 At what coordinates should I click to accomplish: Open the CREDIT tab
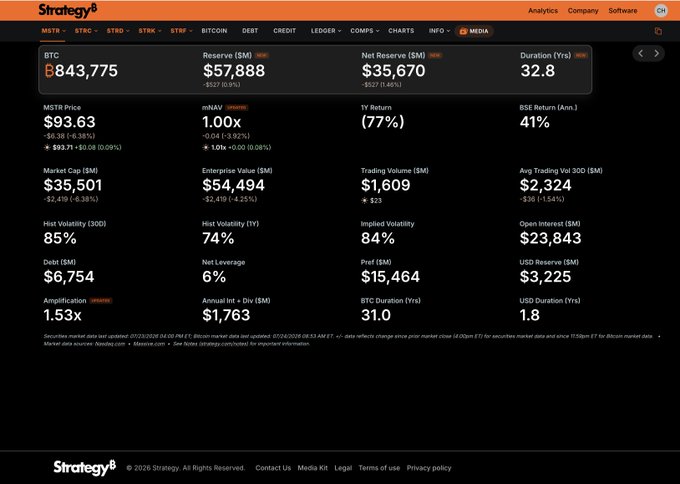[284, 31]
